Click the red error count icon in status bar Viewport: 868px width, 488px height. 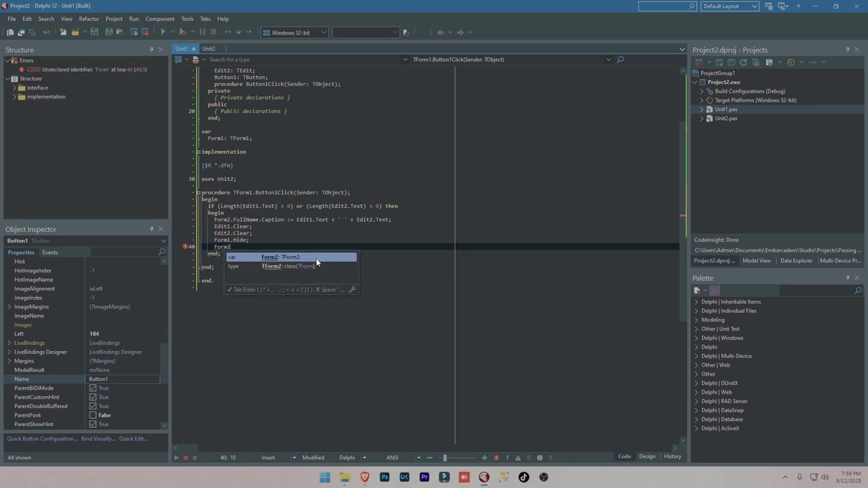(x=496, y=457)
